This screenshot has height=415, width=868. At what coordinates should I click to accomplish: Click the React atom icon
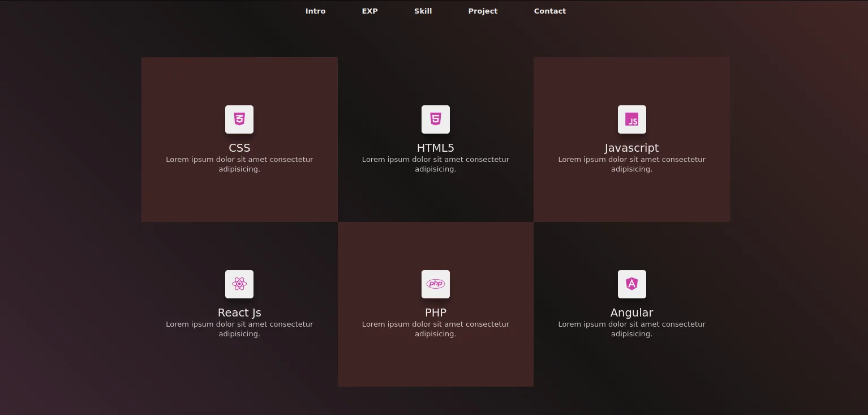point(239,284)
